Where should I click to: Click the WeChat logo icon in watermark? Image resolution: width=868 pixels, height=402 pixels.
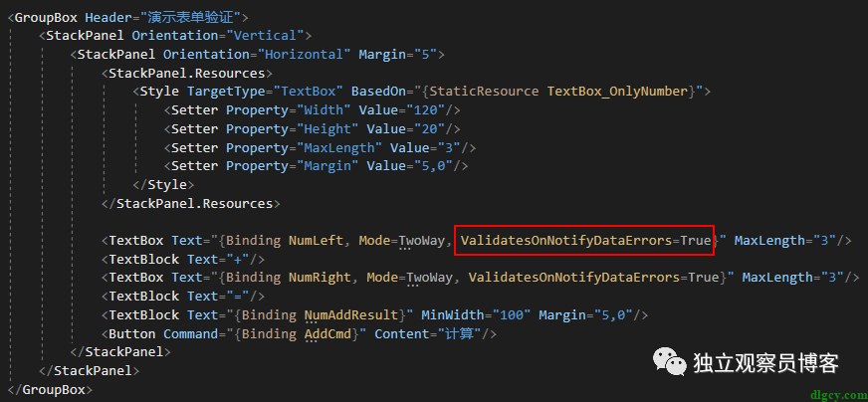click(670, 362)
